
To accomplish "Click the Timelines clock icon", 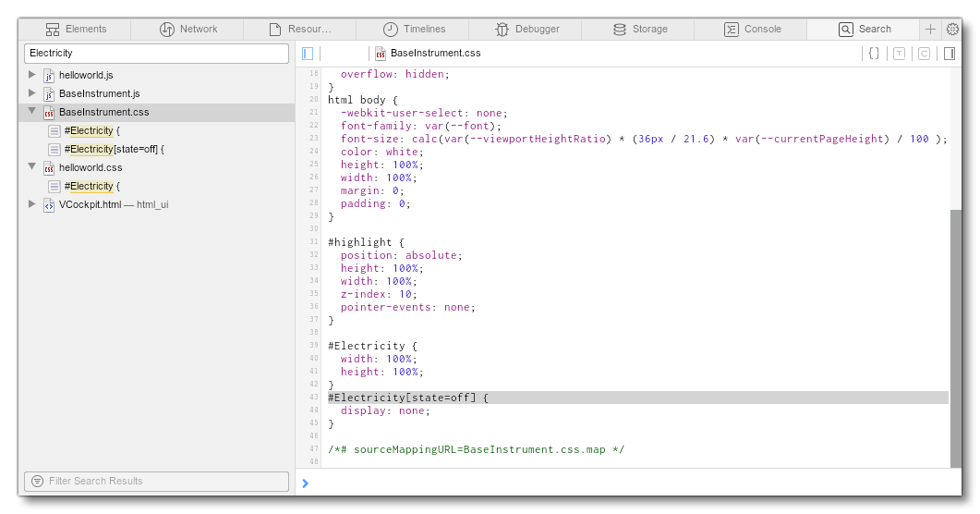I will coord(391,30).
